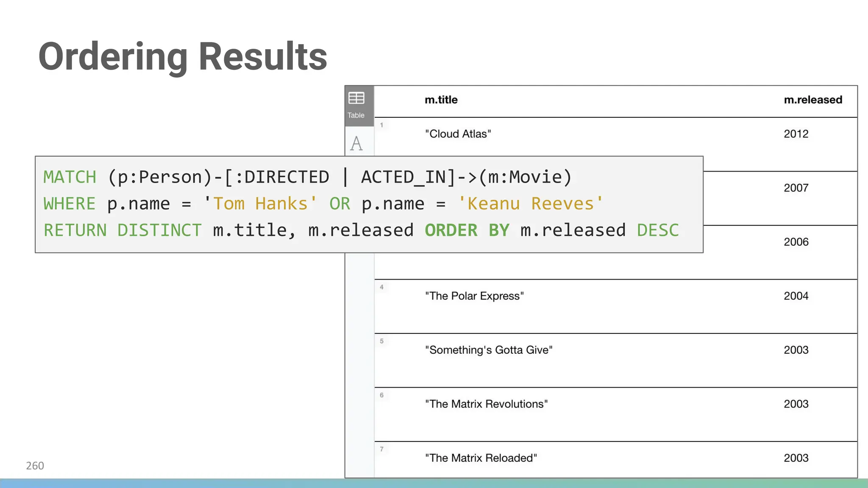Image resolution: width=868 pixels, height=488 pixels.
Task: Click the DESC keyword in query
Action: pyautogui.click(x=658, y=230)
